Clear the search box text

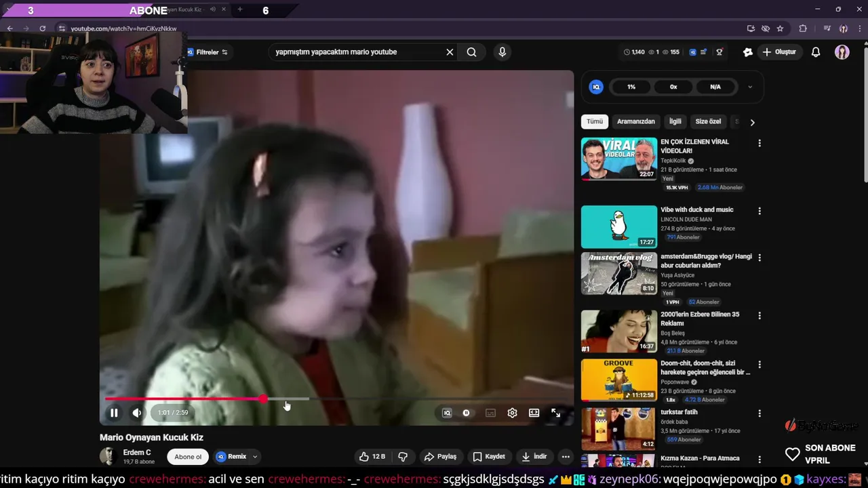pos(450,52)
